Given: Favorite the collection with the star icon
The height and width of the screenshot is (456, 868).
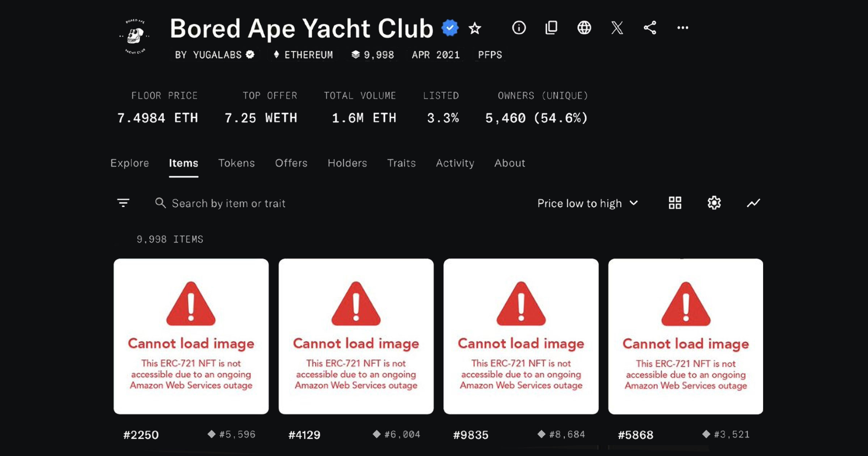Looking at the screenshot, I should coord(475,28).
